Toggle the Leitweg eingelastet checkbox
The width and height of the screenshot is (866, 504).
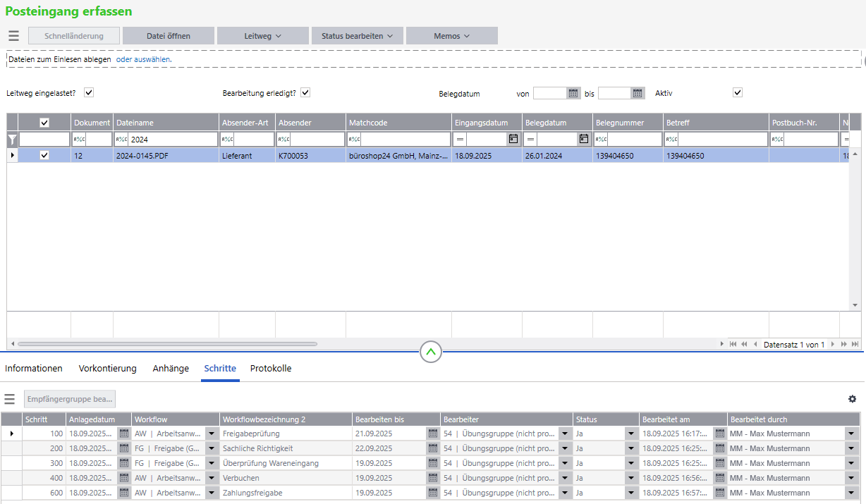(89, 92)
